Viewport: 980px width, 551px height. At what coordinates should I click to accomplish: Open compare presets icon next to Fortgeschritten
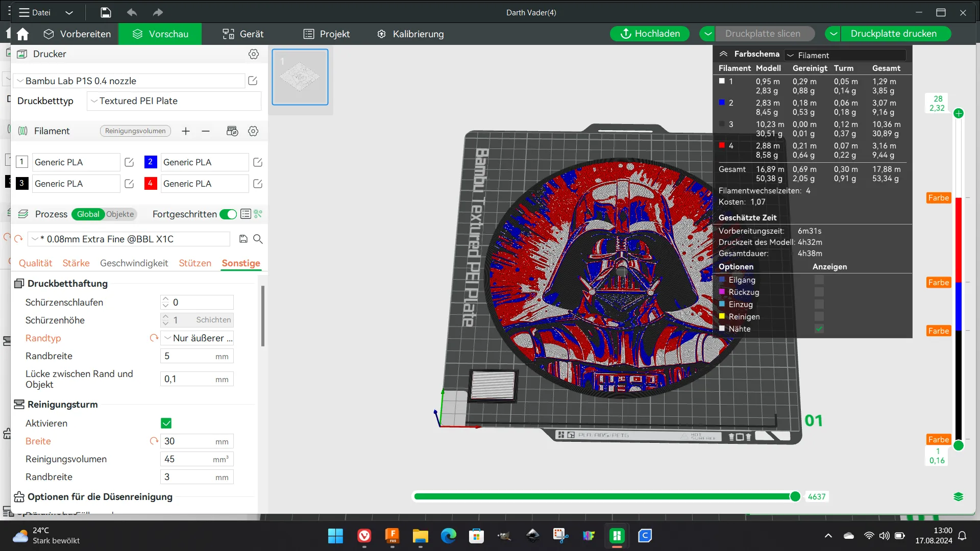click(x=258, y=214)
